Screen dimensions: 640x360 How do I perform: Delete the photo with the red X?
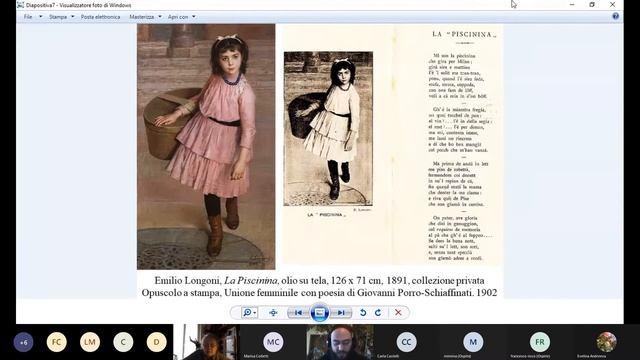tap(398, 313)
